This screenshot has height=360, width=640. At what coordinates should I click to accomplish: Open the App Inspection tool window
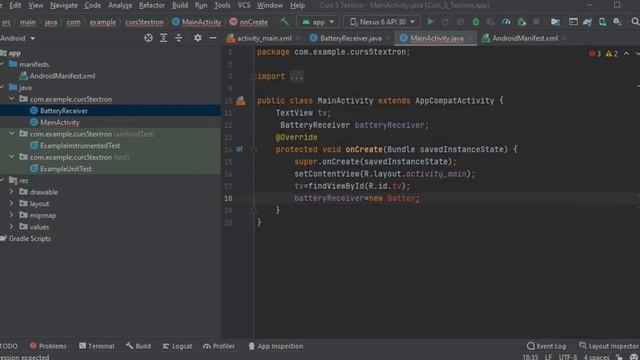click(276, 346)
